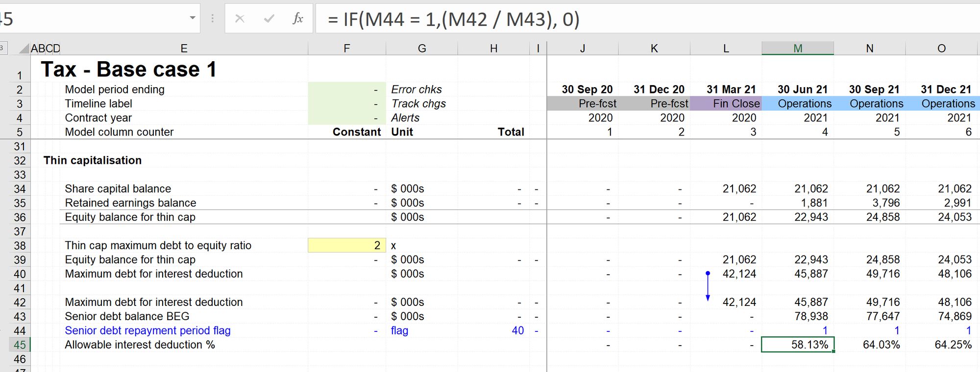The image size is (980, 372).
Task: Select the row 45 header
Action: tap(20, 345)
